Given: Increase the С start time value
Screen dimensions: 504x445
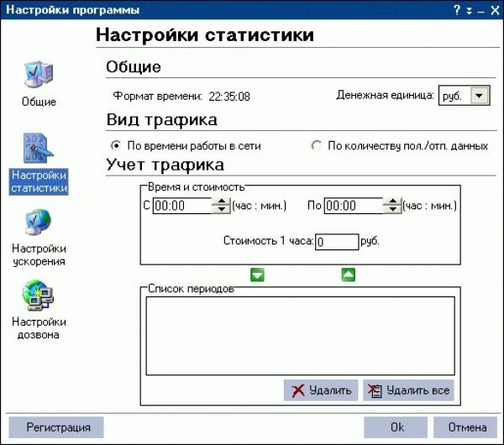Looking at the screenshot, I should (222, 202).
